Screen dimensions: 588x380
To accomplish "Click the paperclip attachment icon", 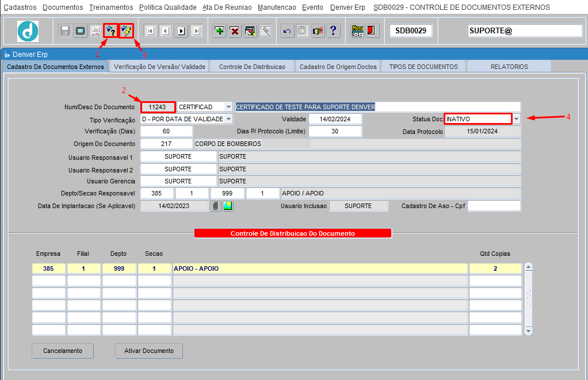I will (x=216, y=206).
